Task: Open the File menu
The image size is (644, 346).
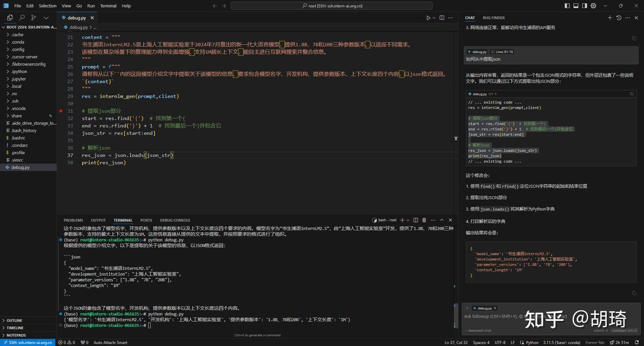Action: click(18, 6)
